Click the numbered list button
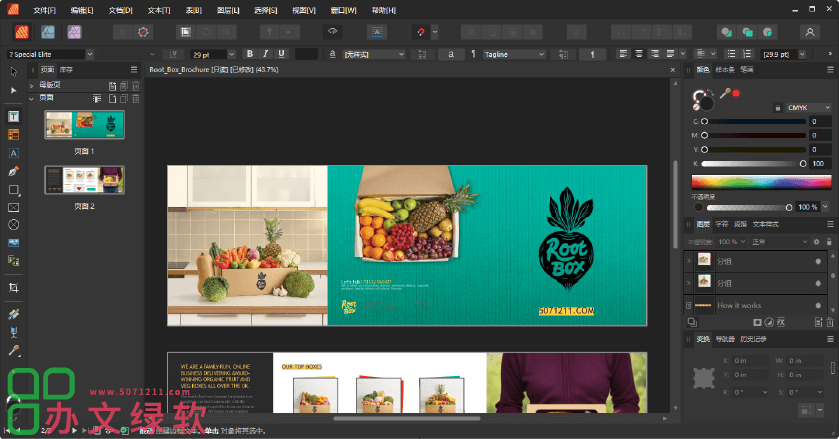 [747, 54]
